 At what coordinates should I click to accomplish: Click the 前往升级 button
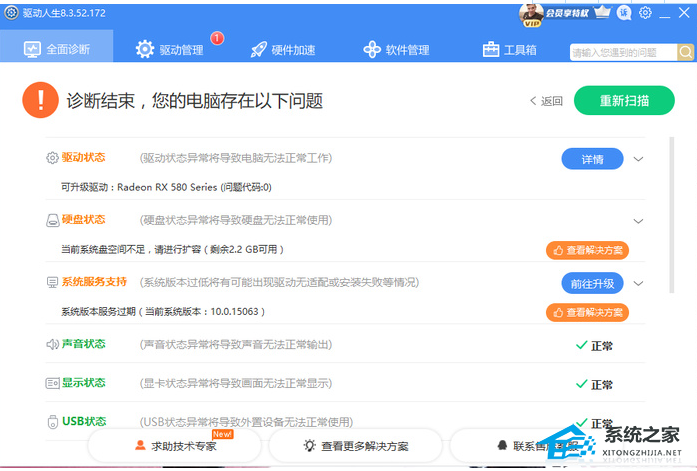tap(592, 283)
